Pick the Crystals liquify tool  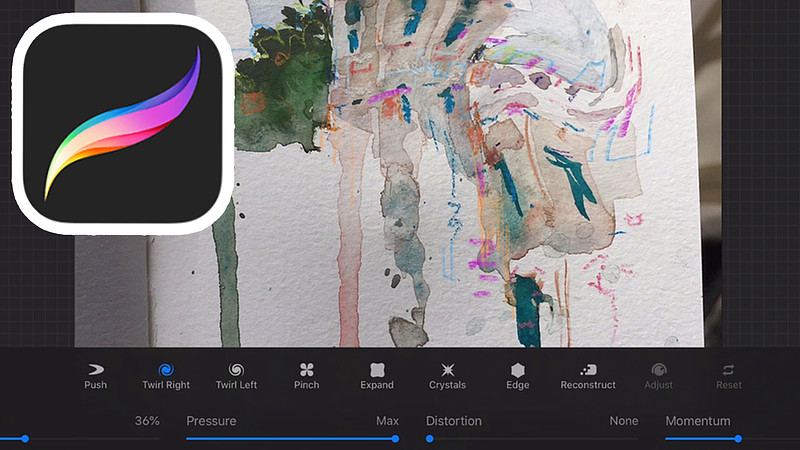[x=447, y=375]
